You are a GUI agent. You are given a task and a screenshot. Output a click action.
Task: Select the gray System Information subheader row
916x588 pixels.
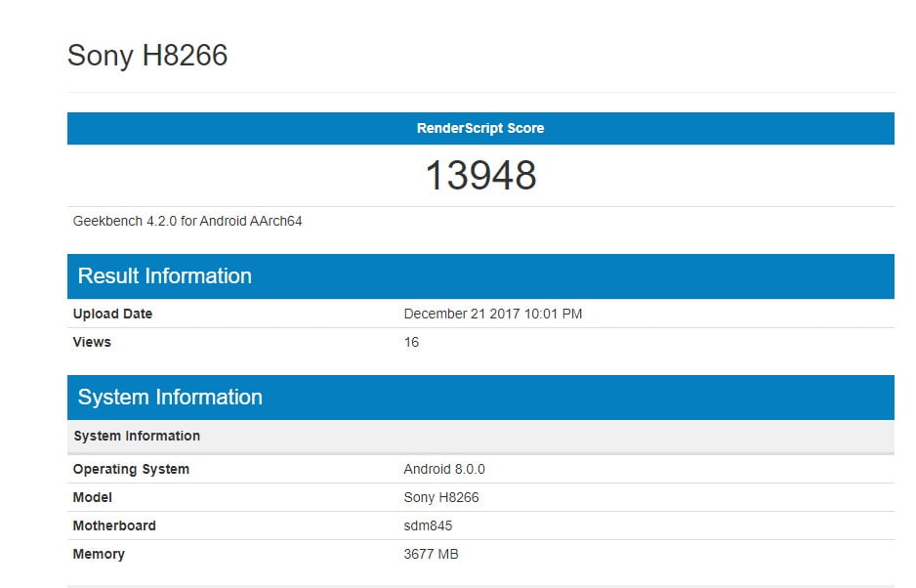pos(480,436)
